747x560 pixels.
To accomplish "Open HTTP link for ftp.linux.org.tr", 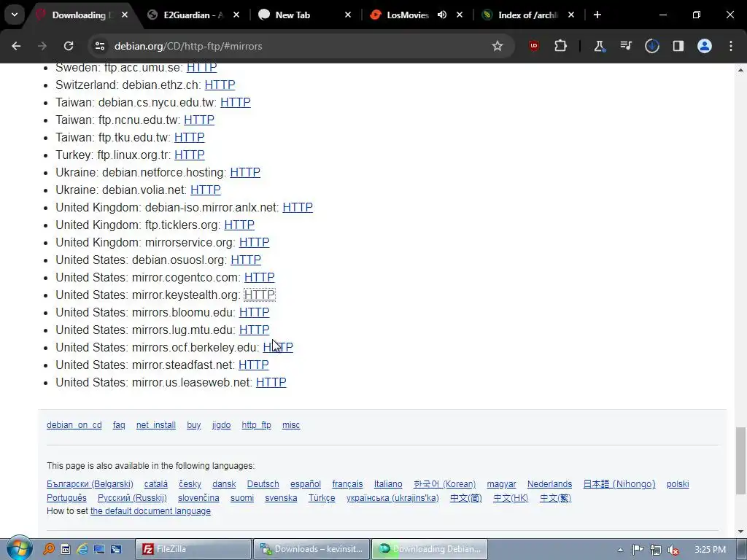I will coord(189,155).
